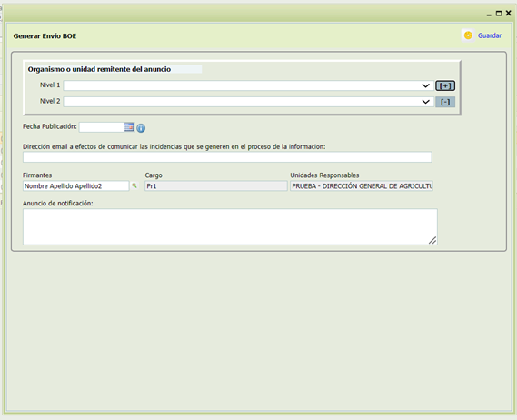Click the small icon next to Firmantes field
The image size is (517, 420).
134,185
